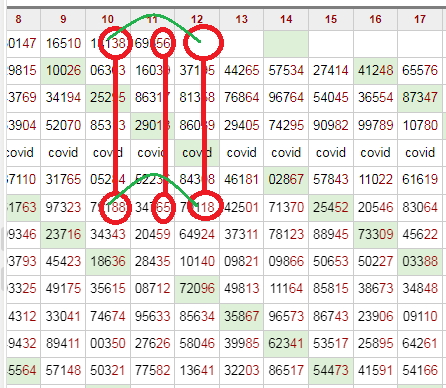
Task: Click column header 17
Action: pos(420,19)
